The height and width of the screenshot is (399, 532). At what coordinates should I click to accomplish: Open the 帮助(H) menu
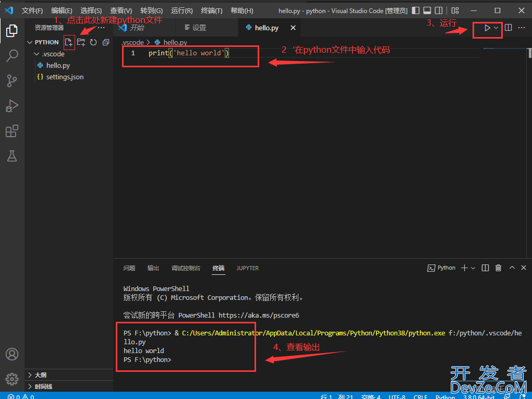point(242,10)
